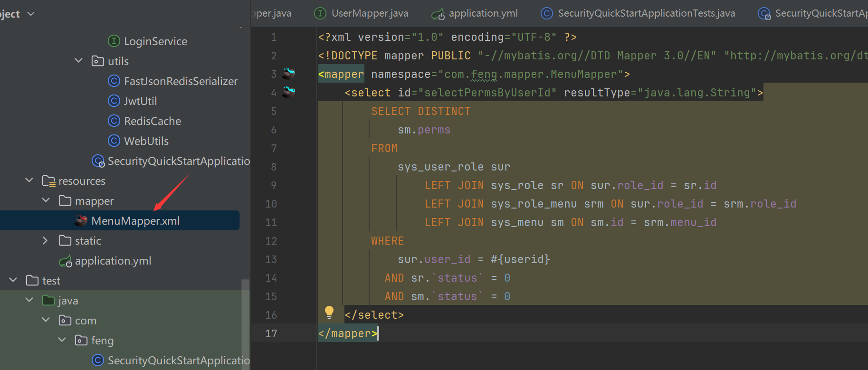Click line number 17 in the gutter

click(271, 333)
